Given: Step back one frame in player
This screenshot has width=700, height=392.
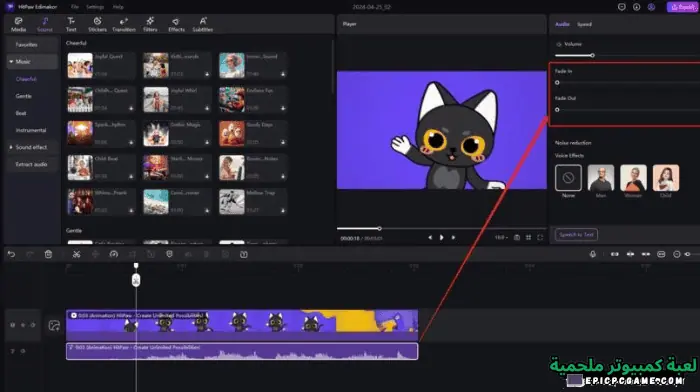Looking at the screenshot, I should pos(430,238).
